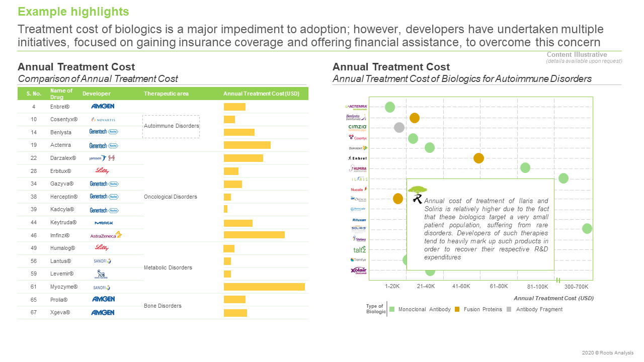Click the Amgen logo in the Enbrel row
This screenshot has height=362, width=644.
103,106
